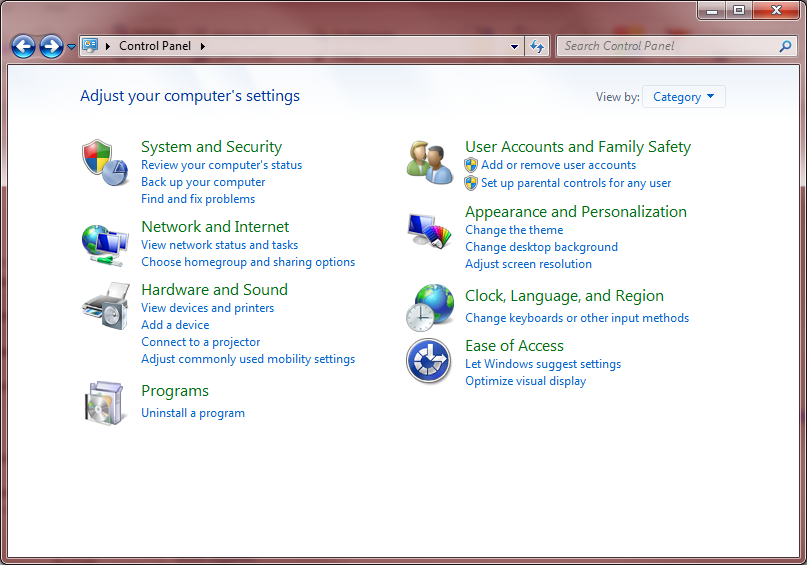
Task: Select Uninstall a program
Action: click(x=193, y=413)
